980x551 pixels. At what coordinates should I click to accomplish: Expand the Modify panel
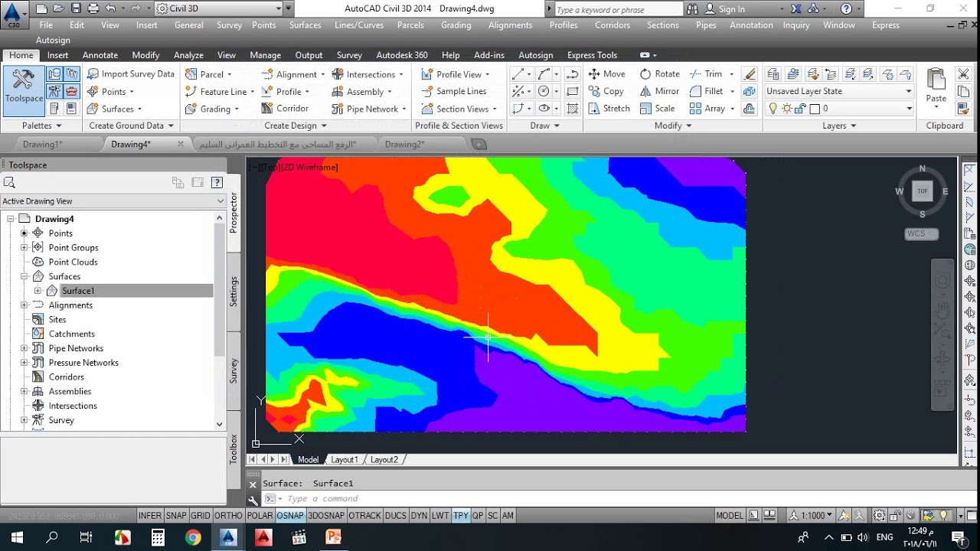point(672,126)
